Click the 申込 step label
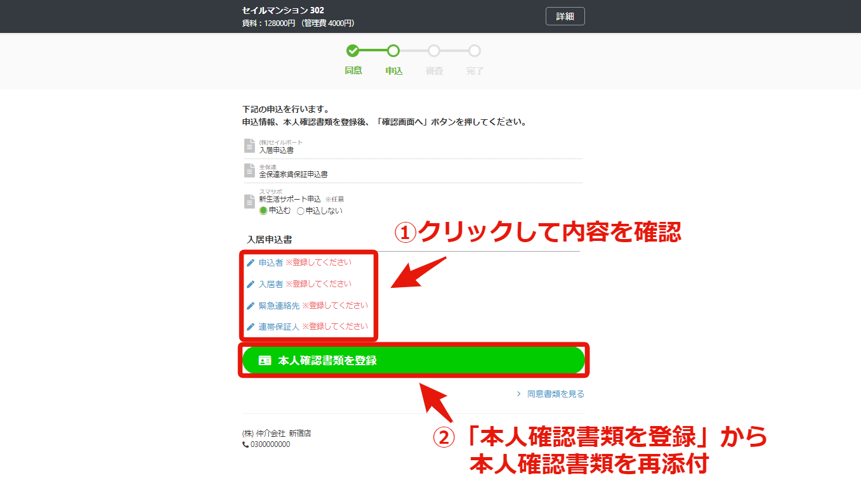The image size is (861, 504). (394, 71)
